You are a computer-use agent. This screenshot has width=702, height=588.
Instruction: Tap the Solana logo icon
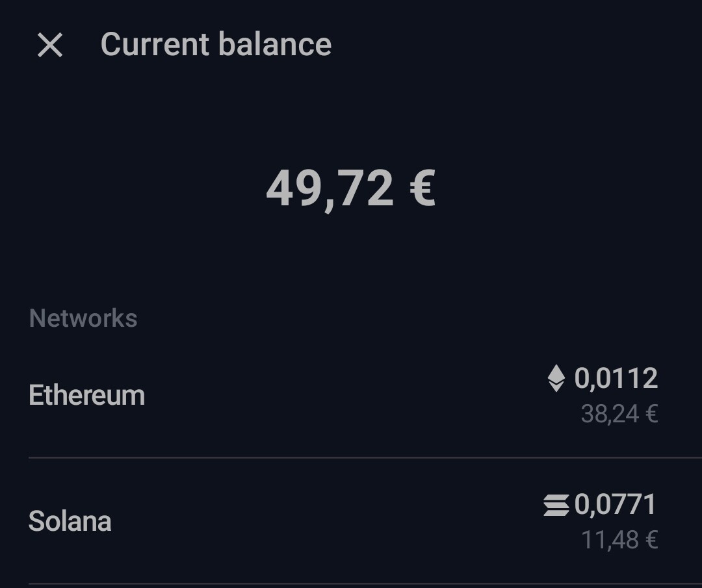point(556,505)
